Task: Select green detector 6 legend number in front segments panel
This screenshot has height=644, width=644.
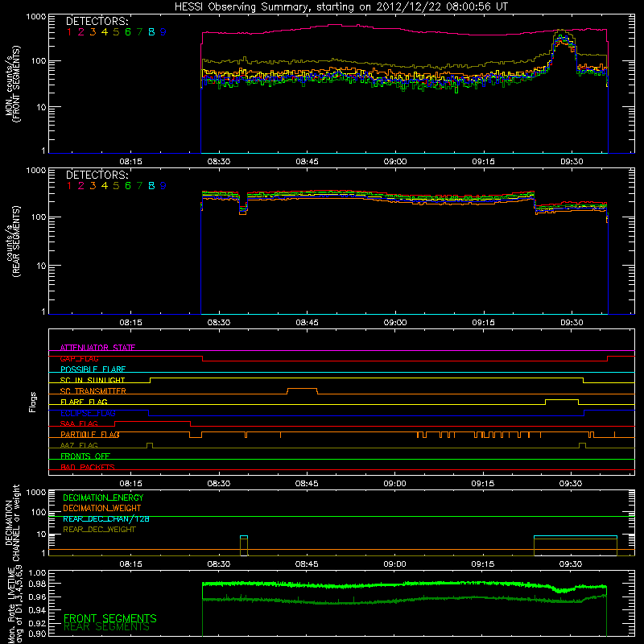Action: [128, 32]
